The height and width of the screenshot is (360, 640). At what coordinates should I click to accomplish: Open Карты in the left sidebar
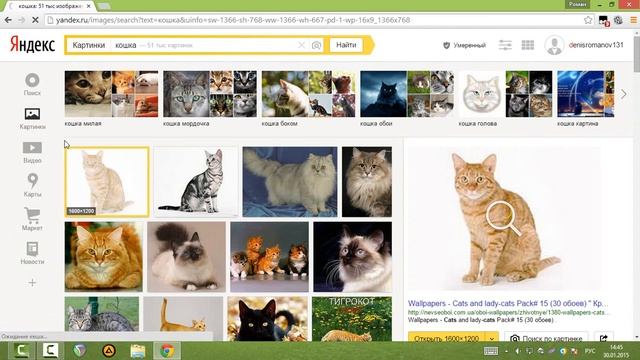(32, 186)
